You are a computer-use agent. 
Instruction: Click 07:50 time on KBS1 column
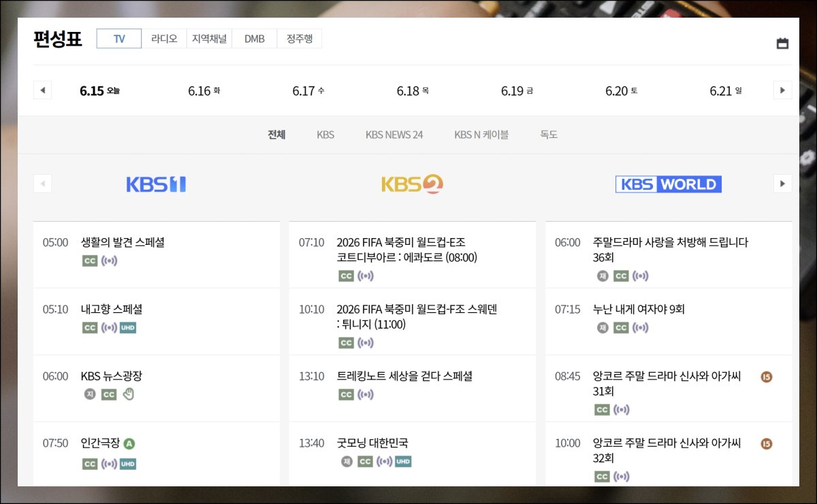coord(55,443)
